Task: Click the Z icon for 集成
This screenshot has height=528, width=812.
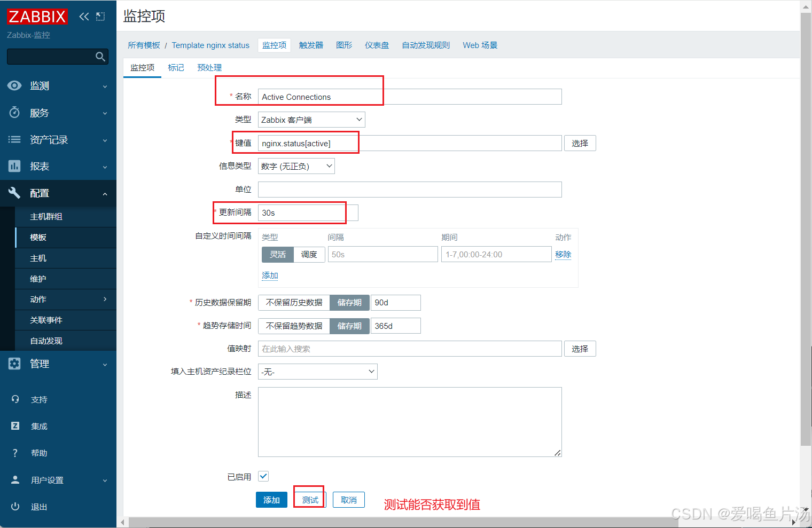Action: 15,426
